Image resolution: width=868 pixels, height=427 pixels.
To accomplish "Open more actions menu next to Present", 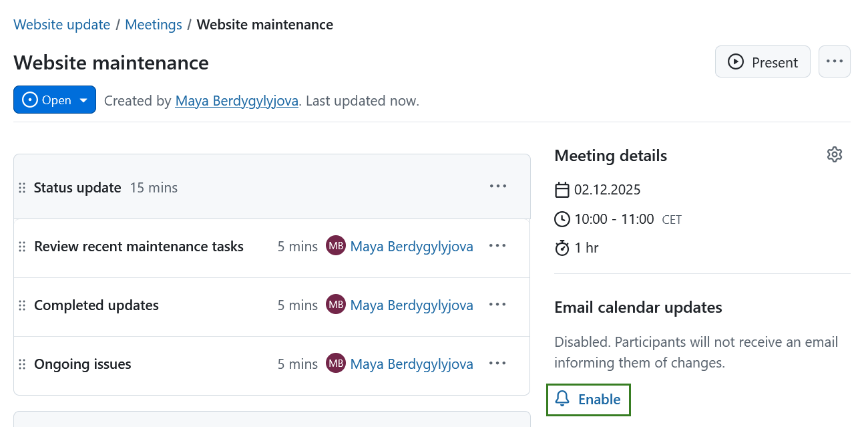I will pyautogui.click(x=834, y=61).
